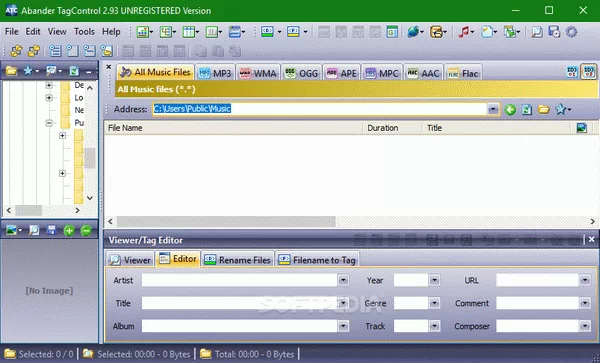Click the magnifier icon in cover art panel
The height and width of the screenshot is (363, 600).
tap(34, 230)
